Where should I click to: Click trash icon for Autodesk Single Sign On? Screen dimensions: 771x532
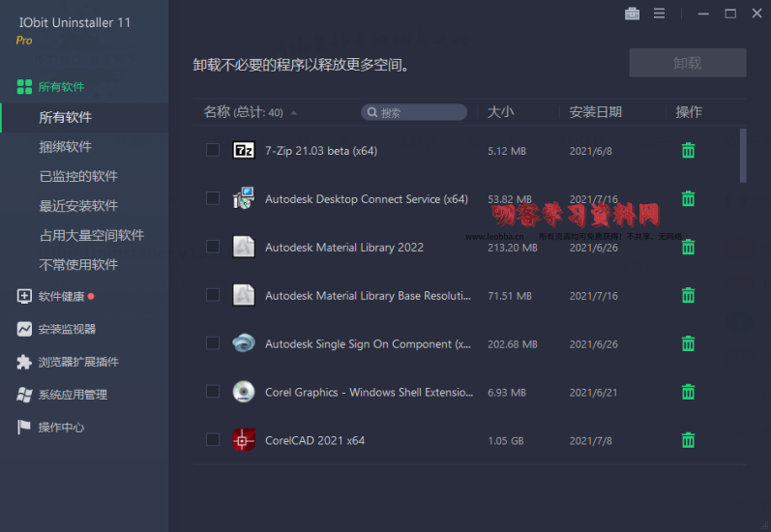tap(688, 343)
